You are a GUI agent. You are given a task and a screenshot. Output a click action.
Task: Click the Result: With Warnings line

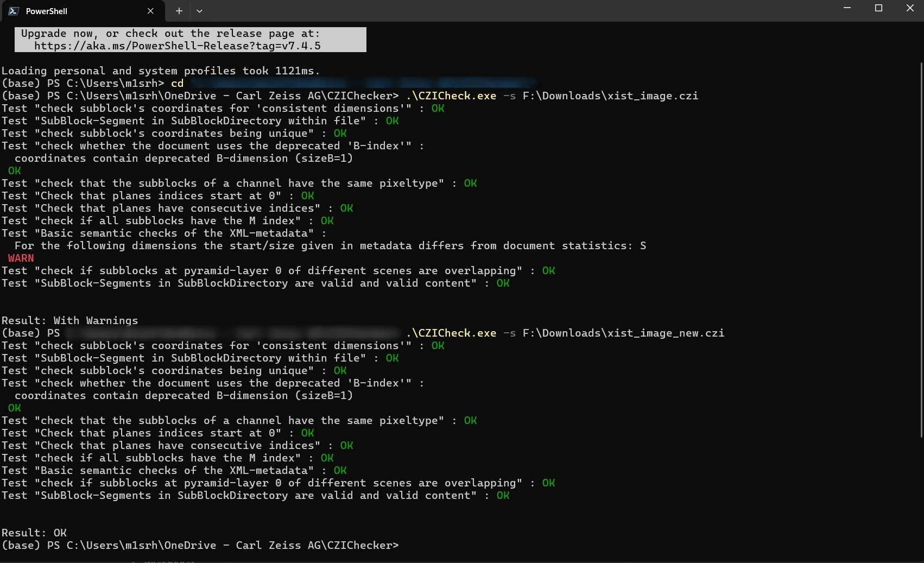tap(69, 320)
